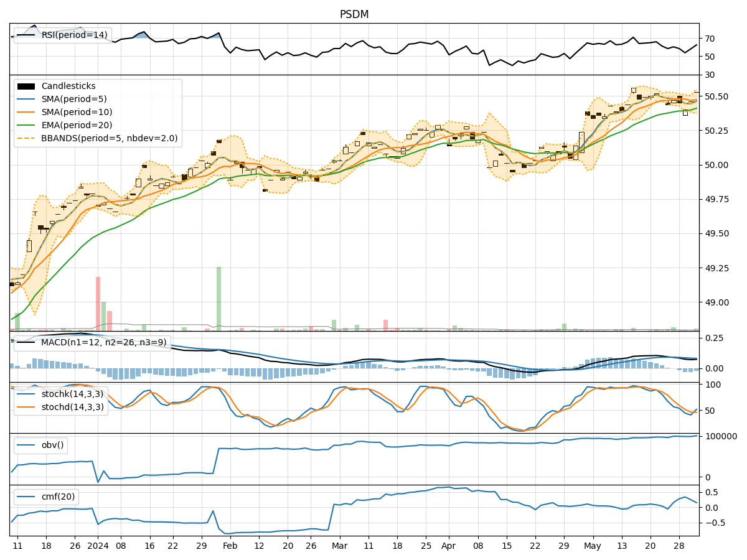
Task: Select the RSI(period=14) legend line marker
Action: coord(25,35)
